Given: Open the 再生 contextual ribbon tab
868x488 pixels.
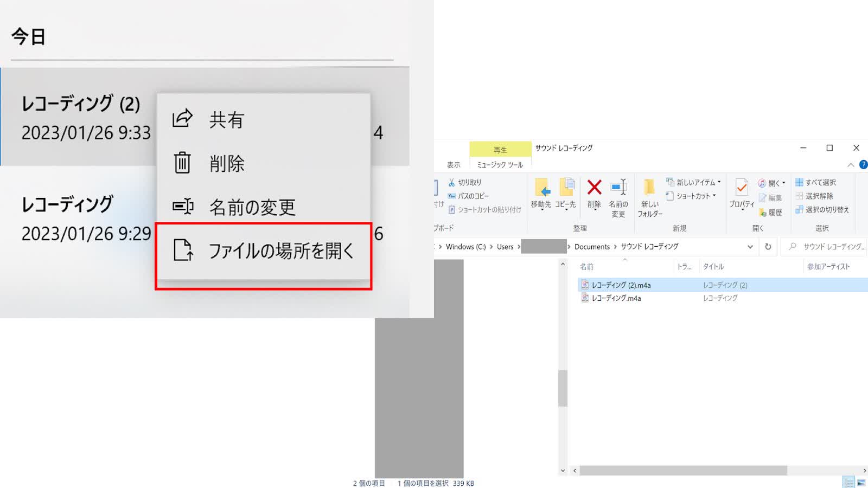Looking at the screenshot, I should coord(500,150).
